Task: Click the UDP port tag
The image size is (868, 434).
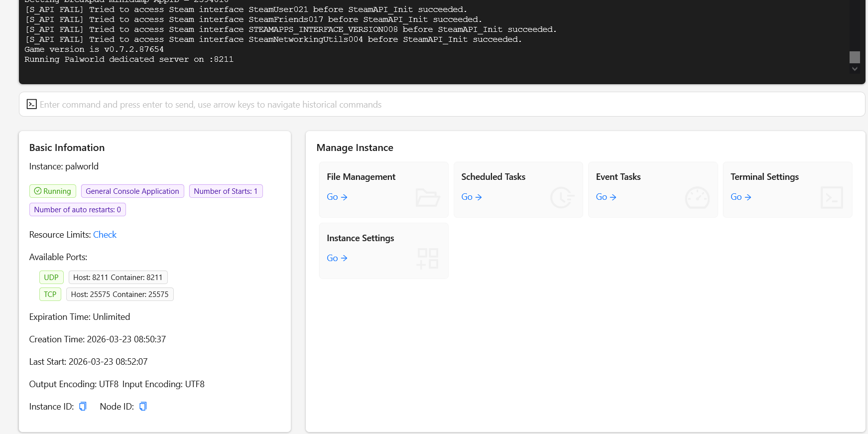Action: click(x=51, y=278)
